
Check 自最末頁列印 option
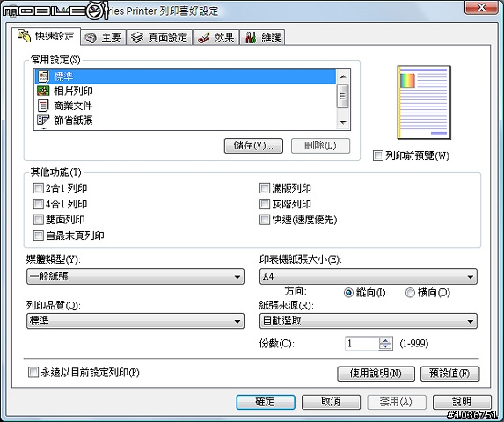pyautogui.click(x=38, y=236)
